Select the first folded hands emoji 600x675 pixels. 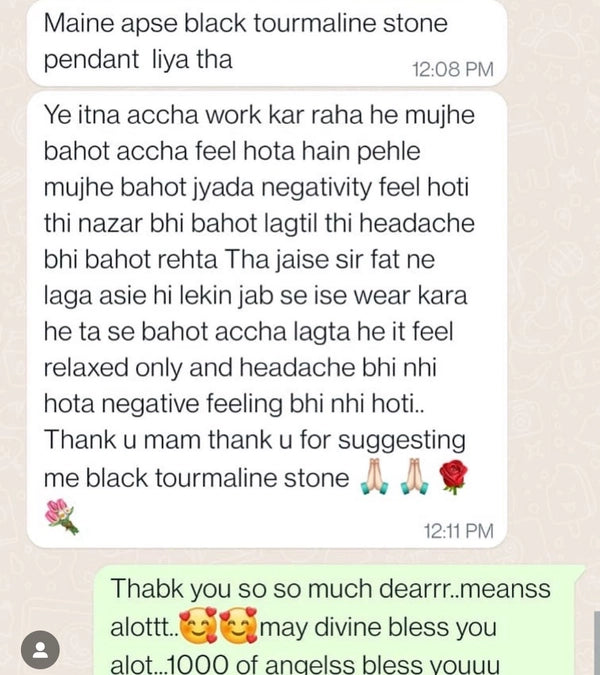coord(374,477)
